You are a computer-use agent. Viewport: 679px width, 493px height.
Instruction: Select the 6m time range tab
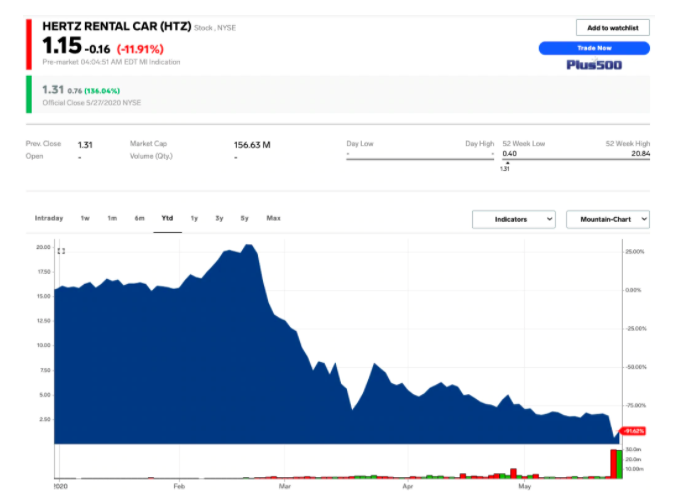point(139,218)
